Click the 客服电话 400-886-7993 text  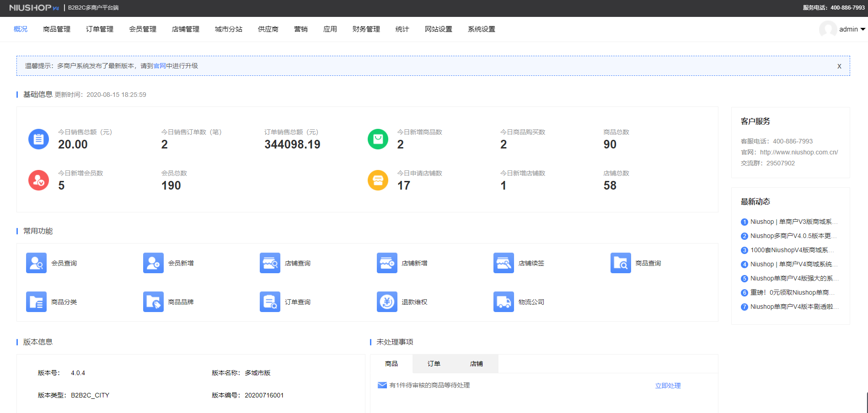tap(777, 141)
